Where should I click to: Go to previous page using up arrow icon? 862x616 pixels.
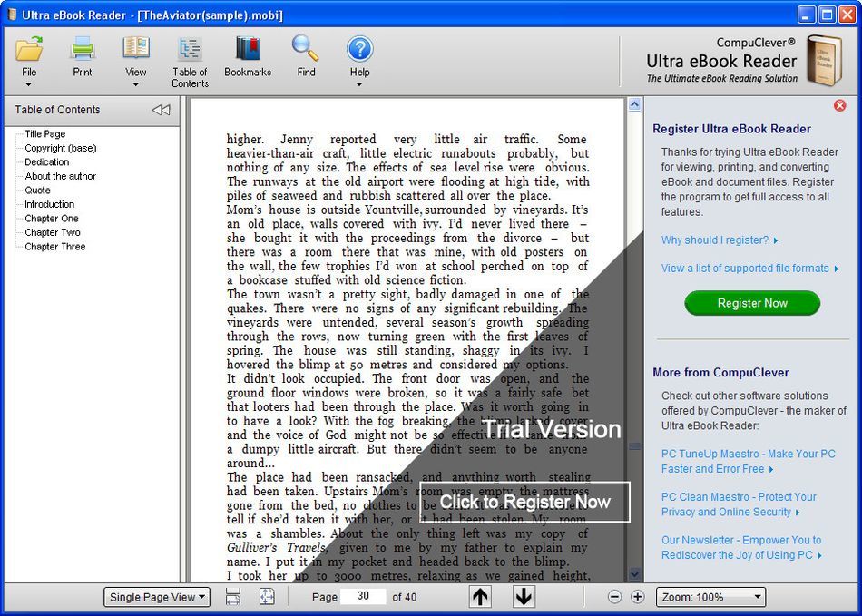[x=480, y=597]
